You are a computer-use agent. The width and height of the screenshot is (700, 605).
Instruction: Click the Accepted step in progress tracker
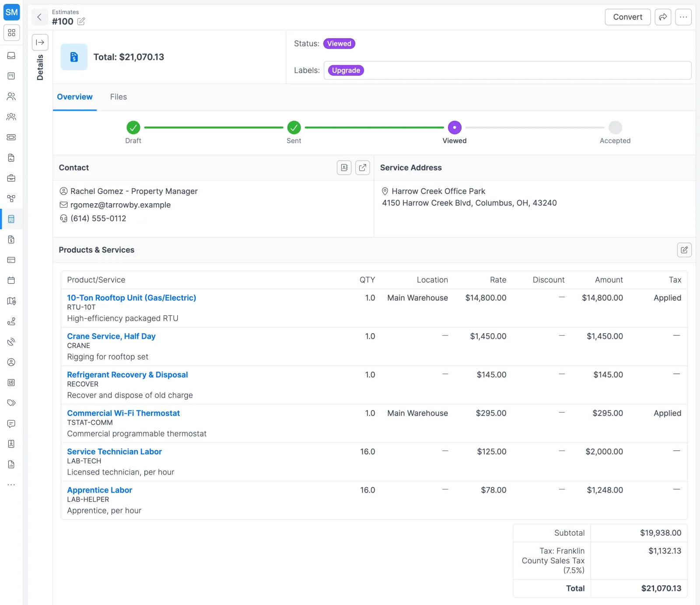point(615,127)
